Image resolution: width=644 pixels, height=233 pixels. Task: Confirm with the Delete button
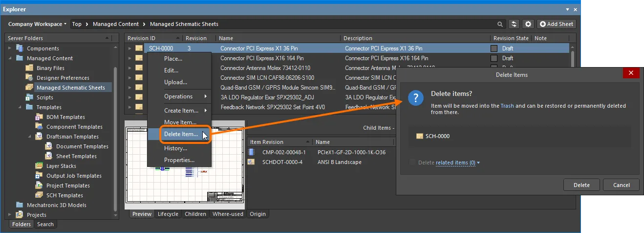[x=581, y=185]
